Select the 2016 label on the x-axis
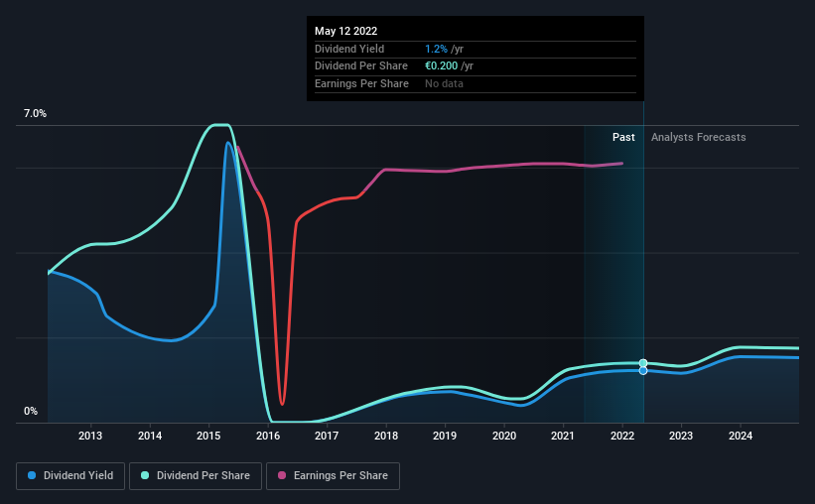Image resolution: width=815 pixels, height=504 pixels. (268, 436)
